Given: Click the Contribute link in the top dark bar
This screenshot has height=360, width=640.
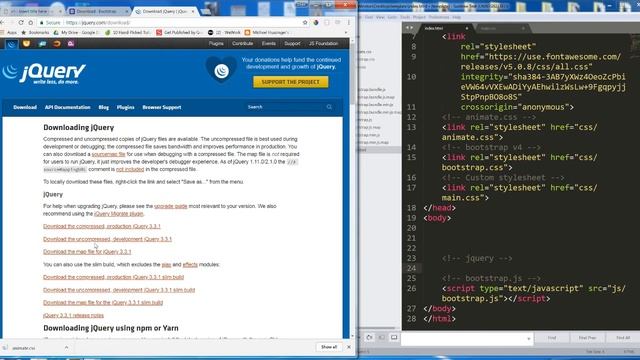Looking at the screenshot, I should (242, 44).
